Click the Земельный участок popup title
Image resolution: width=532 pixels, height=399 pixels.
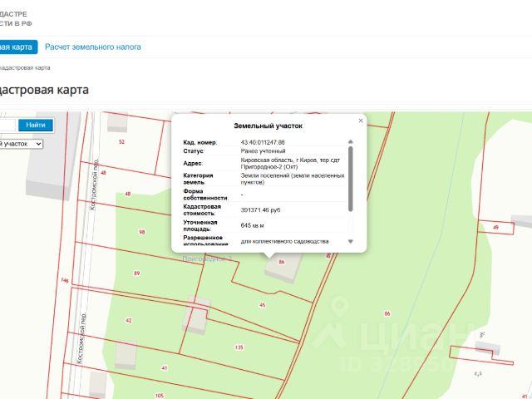point(268,126)
